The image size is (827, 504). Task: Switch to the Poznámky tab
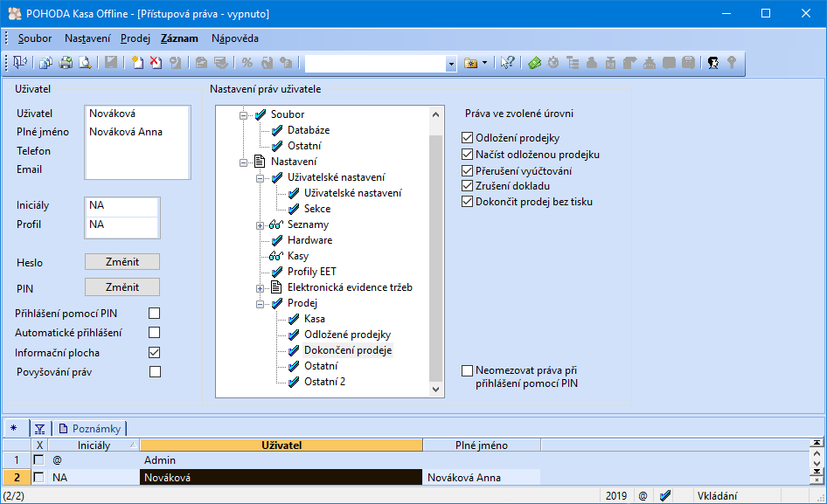[90, 429]
